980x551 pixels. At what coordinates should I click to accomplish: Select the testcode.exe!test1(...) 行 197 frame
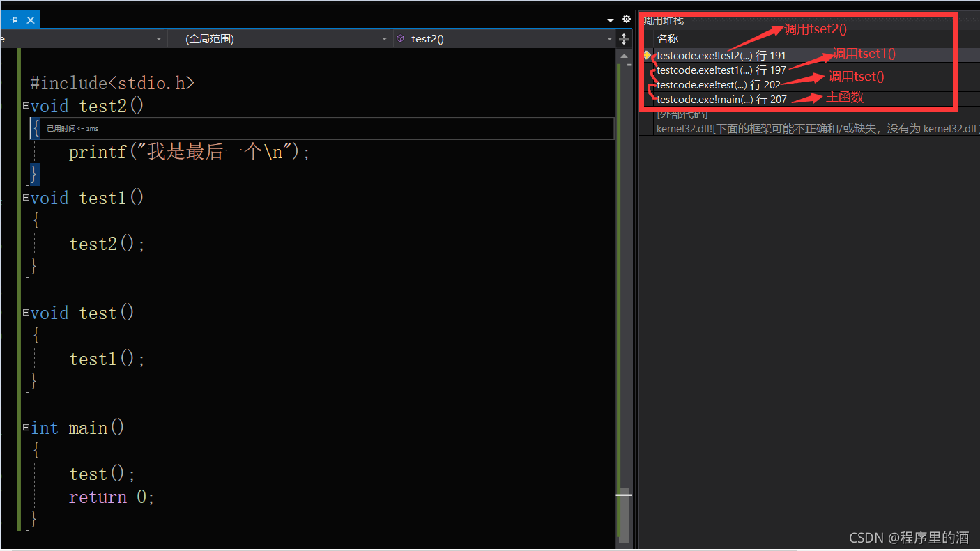(x=721, y=70)
